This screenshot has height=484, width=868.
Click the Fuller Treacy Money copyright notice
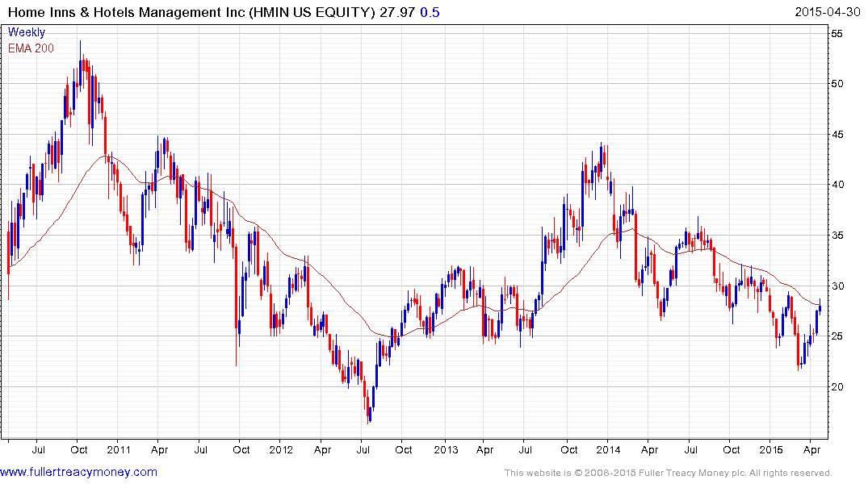(x=668, y=473)
